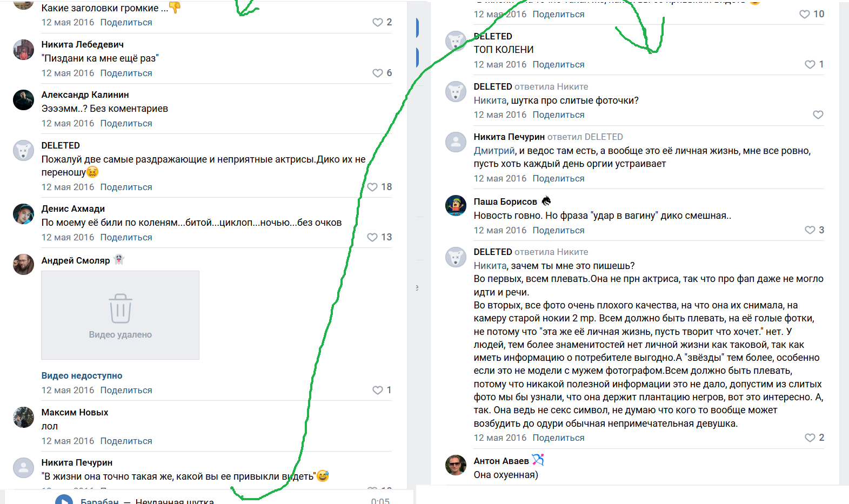Play the Барабан audio track
The width and height of the screenshot is (849, 504).
64,500
